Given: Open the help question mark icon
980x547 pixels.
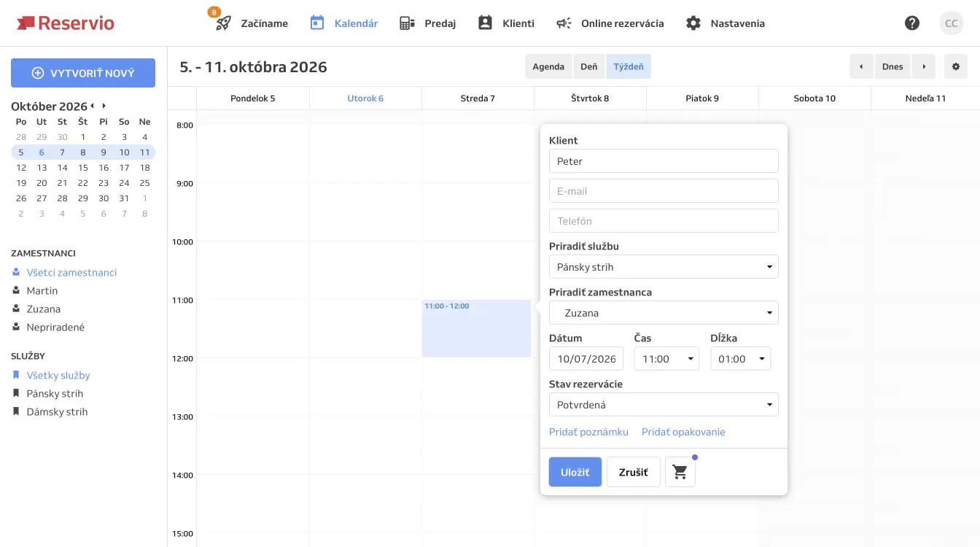Looking at the screenshot, I should tap(912, 23).
